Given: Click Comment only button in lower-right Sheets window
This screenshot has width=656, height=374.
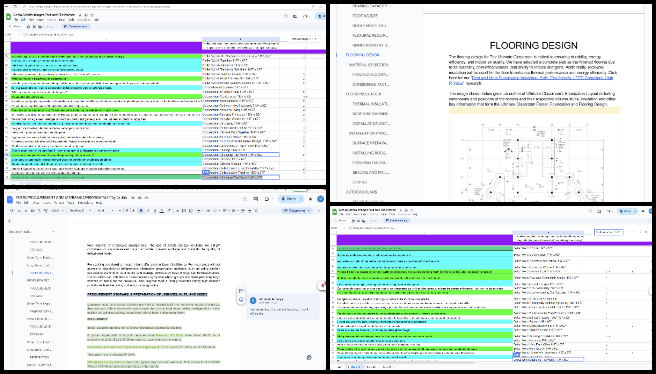Looking at the screenshot, I should (x=397, y=220).
